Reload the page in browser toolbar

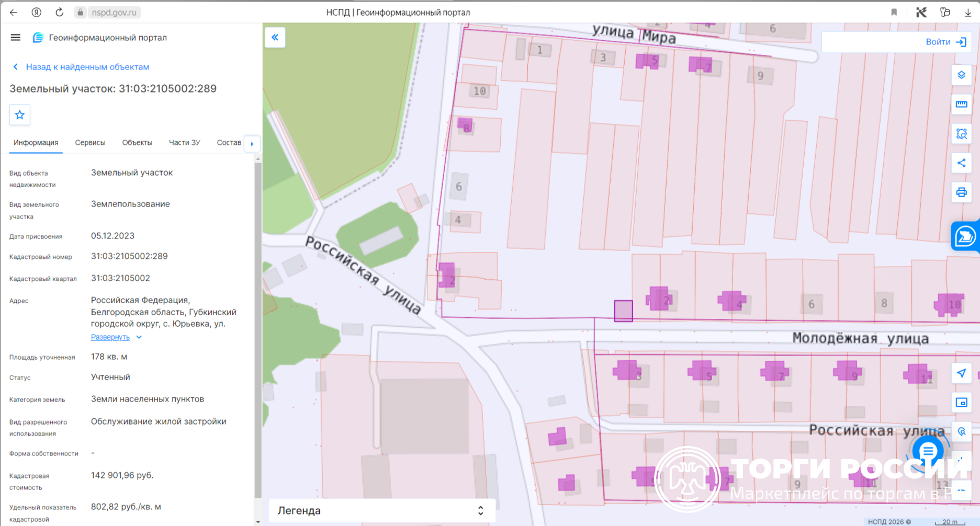(x=59, y=12)
